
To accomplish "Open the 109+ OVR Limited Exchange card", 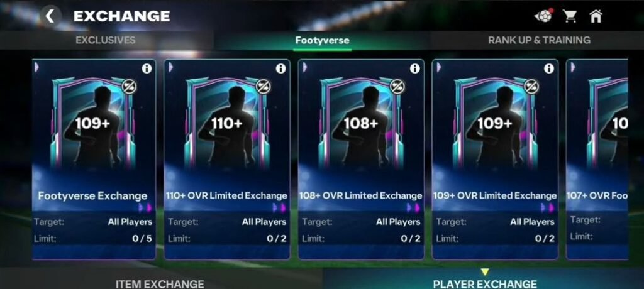I will point(495,160).
